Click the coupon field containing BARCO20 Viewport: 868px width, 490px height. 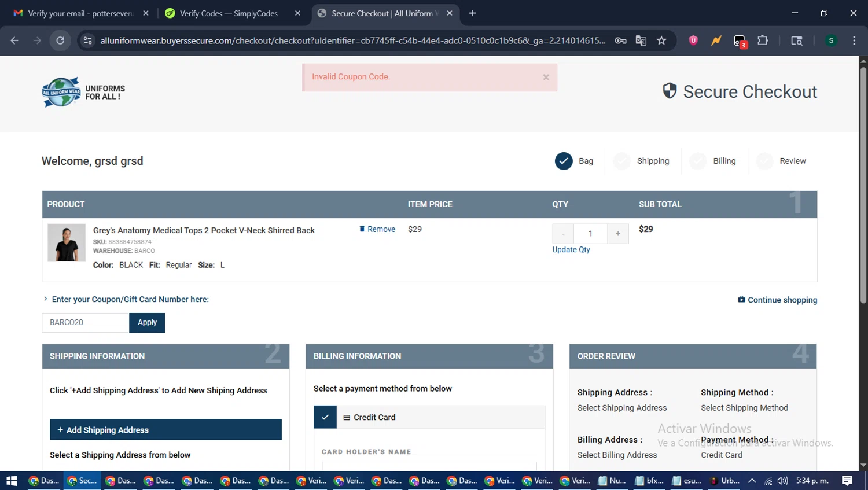click(85, 323)
